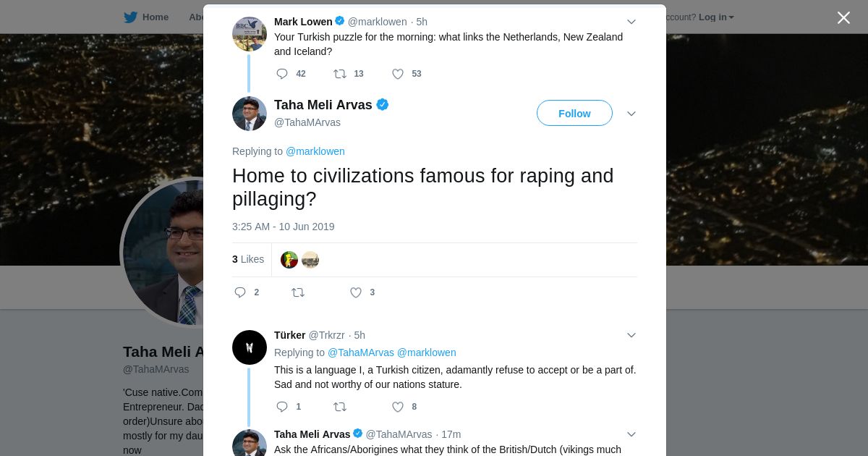Retweet the main Taha Meli Arvas tweet
Viewport: 868px width, 456px height.
click(297, 292)
